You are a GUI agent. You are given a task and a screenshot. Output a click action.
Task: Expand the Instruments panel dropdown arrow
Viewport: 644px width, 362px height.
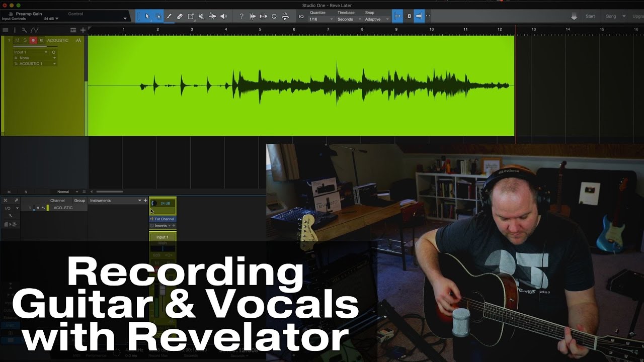[139, 201]
